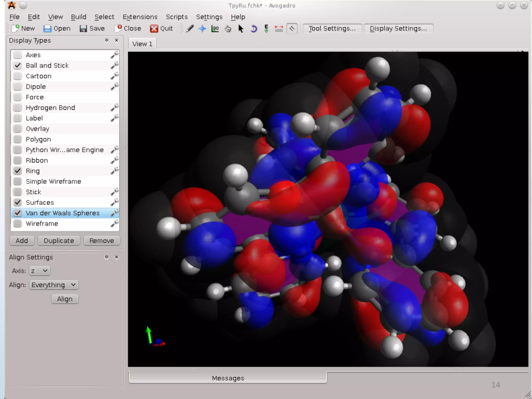The width and height of the screenshot is (532, 399).
Task: Open the Axis z dropdown
Action: pyautogui.click(x=39, y=271)
